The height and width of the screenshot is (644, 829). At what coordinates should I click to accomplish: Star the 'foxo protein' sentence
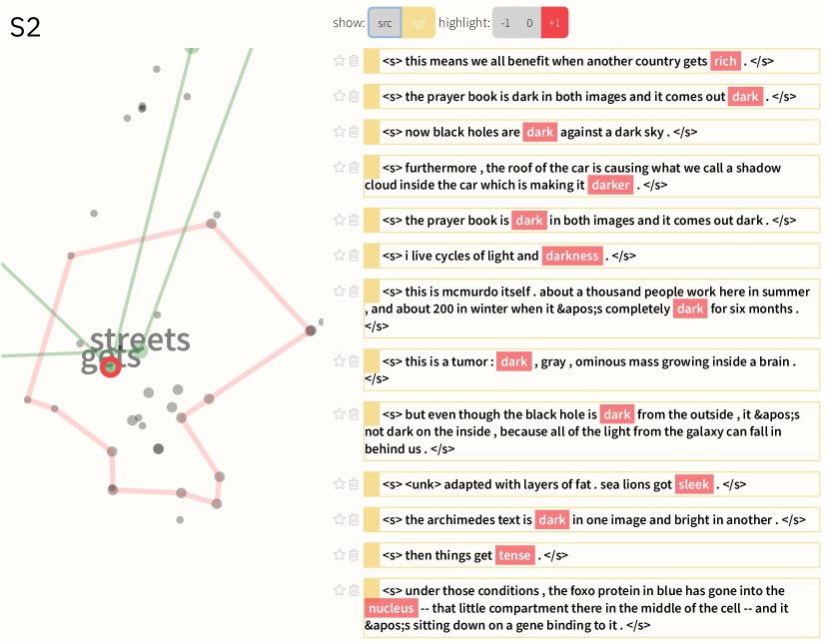pos(340,590)
